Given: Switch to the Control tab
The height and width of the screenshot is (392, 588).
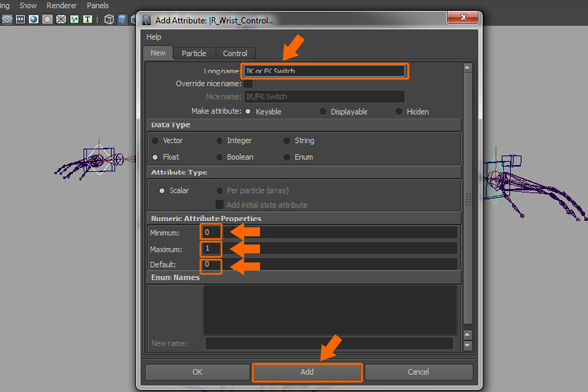Looking at the screenshot, I should point(235,53).
